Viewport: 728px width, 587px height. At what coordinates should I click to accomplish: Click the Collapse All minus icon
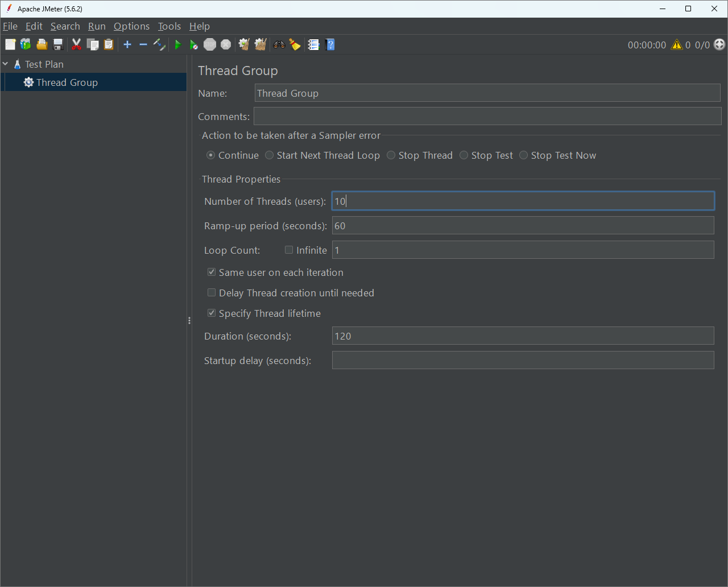click(143, 44)
